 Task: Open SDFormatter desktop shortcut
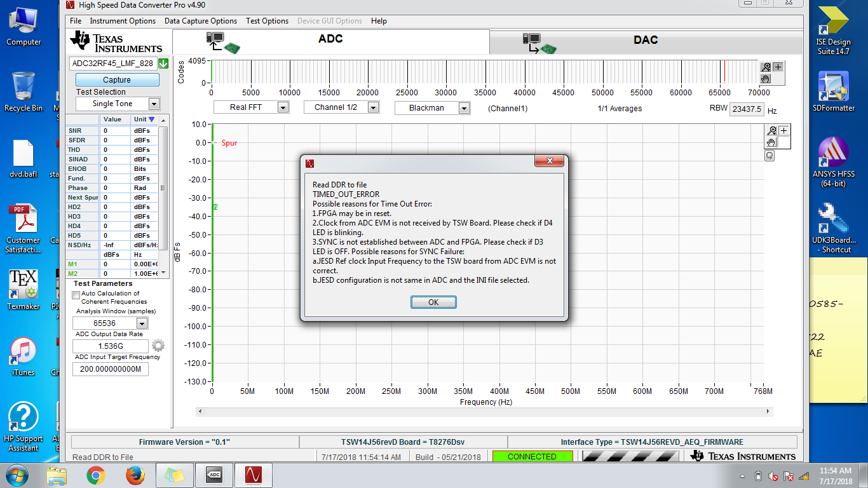[x=833, y=92]
